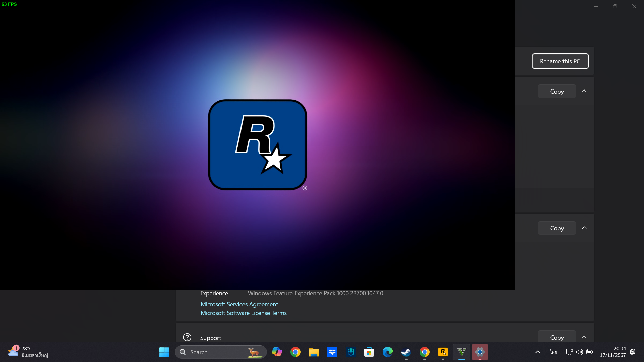Collapse the Device specifications section chevron
The width and height of the screenshot is (644, 362).
pyautogui.click(x=584, y=91)
